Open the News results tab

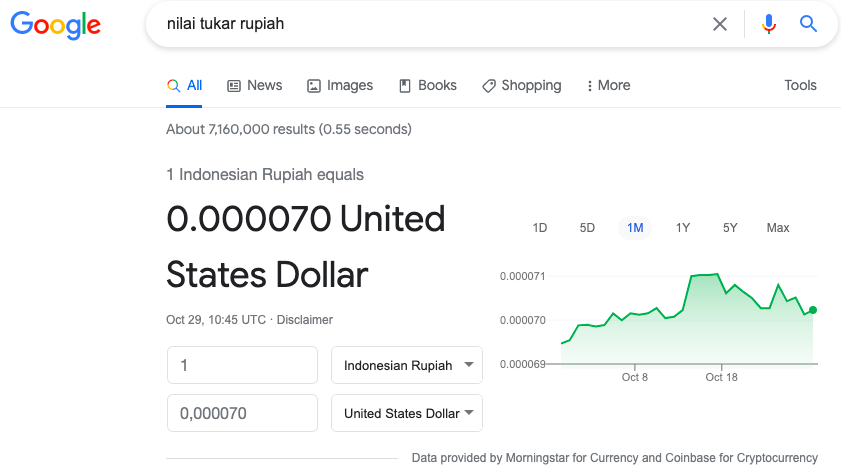255,86
